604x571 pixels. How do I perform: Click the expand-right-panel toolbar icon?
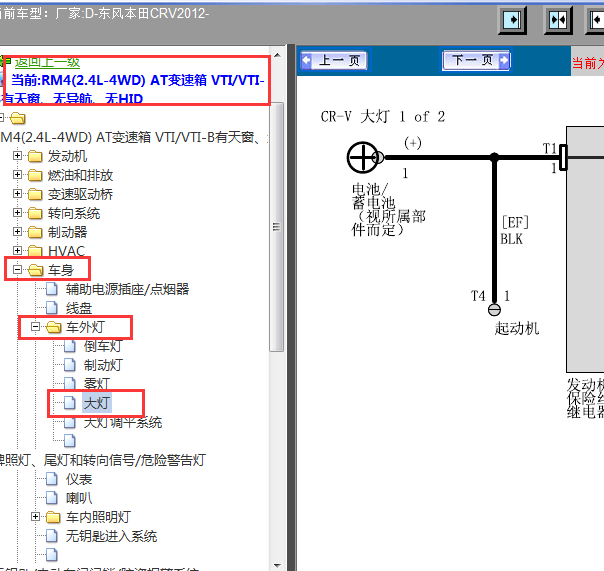click(513, 20)
